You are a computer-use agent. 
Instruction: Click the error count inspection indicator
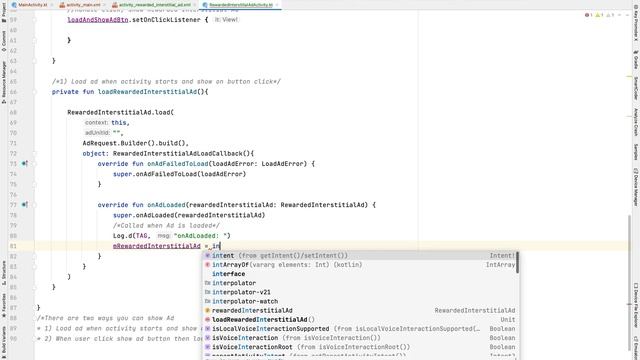pyautogui.click(x=589, y=15)
